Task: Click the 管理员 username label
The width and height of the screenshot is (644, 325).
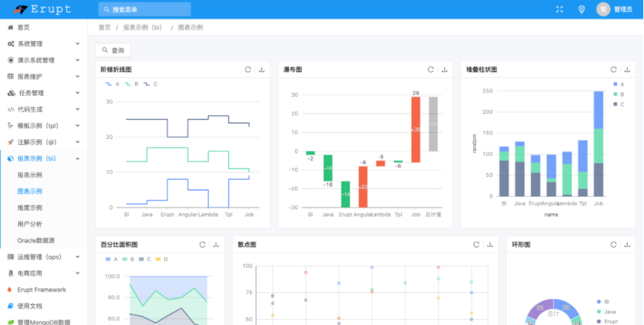Action: coord(623,10)
